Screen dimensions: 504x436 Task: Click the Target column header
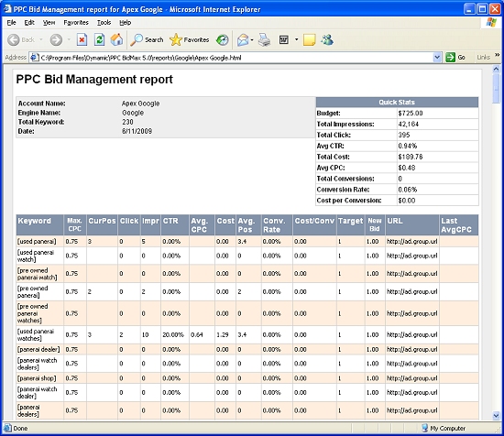pyautogui.click(x=350, y=225)
